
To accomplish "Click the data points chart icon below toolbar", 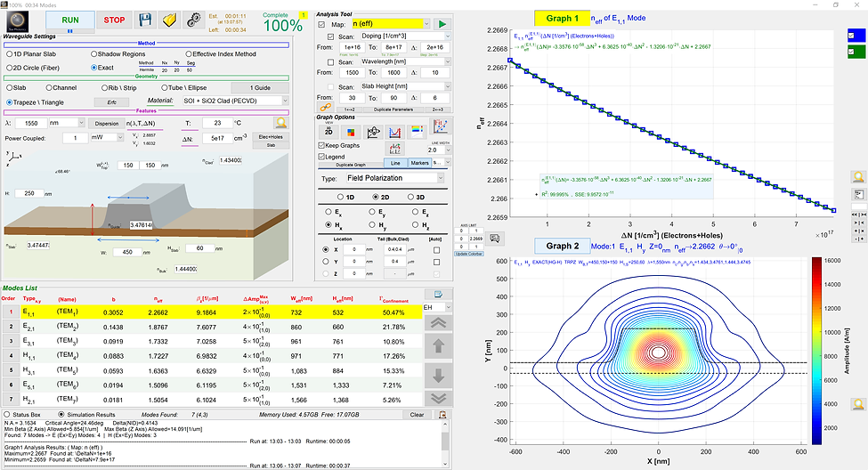I will point(394,149).
